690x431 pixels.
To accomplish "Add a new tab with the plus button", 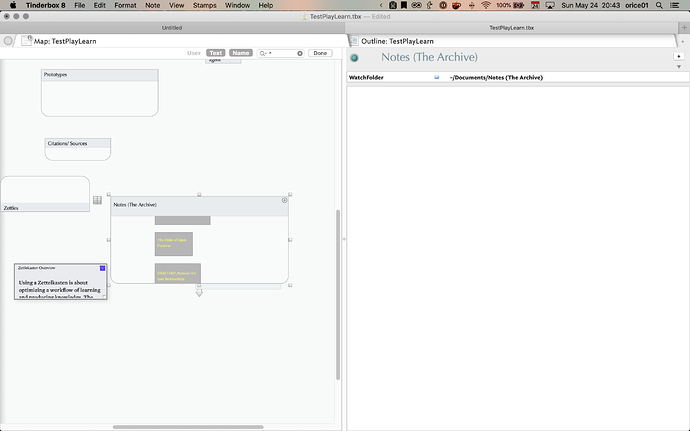I will coord(684,27).
